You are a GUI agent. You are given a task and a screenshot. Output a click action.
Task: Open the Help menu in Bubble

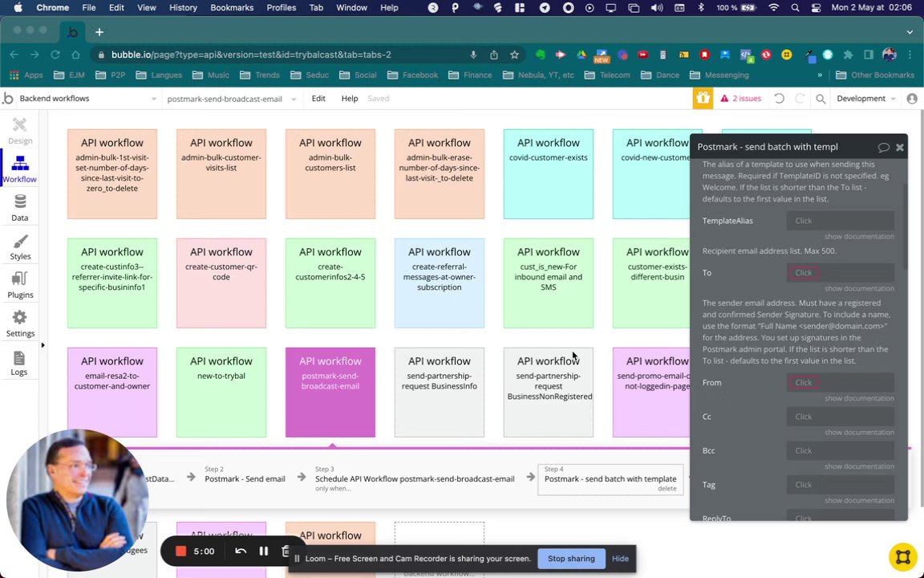point(350,99)
